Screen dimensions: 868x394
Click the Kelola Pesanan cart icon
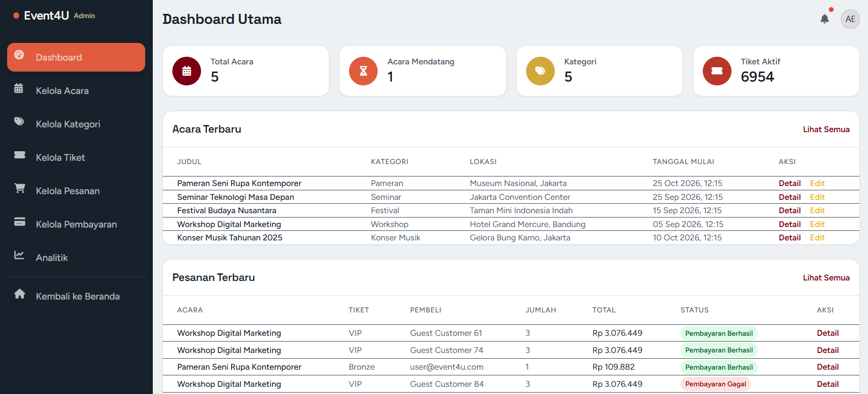tap(20, 188)
